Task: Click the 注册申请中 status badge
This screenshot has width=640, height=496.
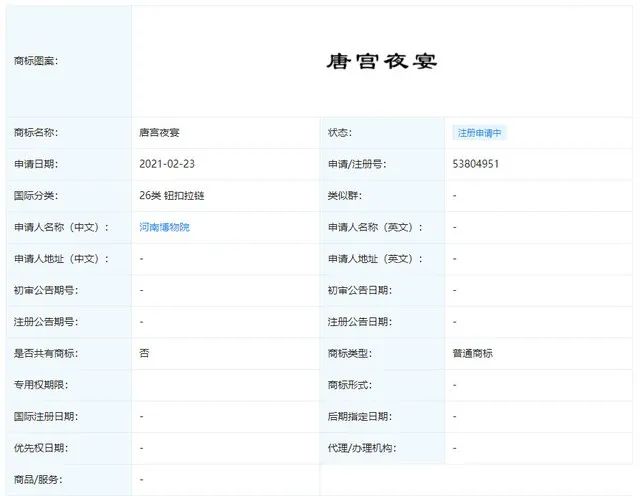Action: [480, 133]
